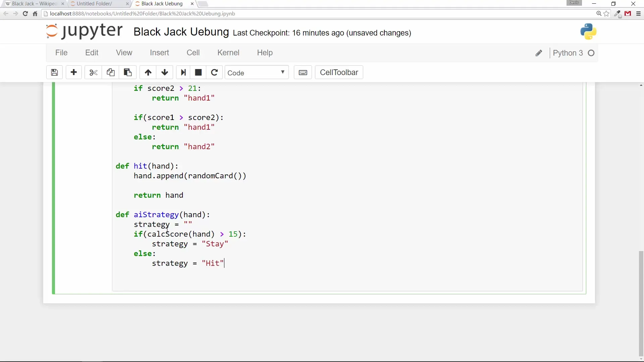Insert a cell below with the plus icon
Screen dimensions: 644x362
tap(74, 72)
